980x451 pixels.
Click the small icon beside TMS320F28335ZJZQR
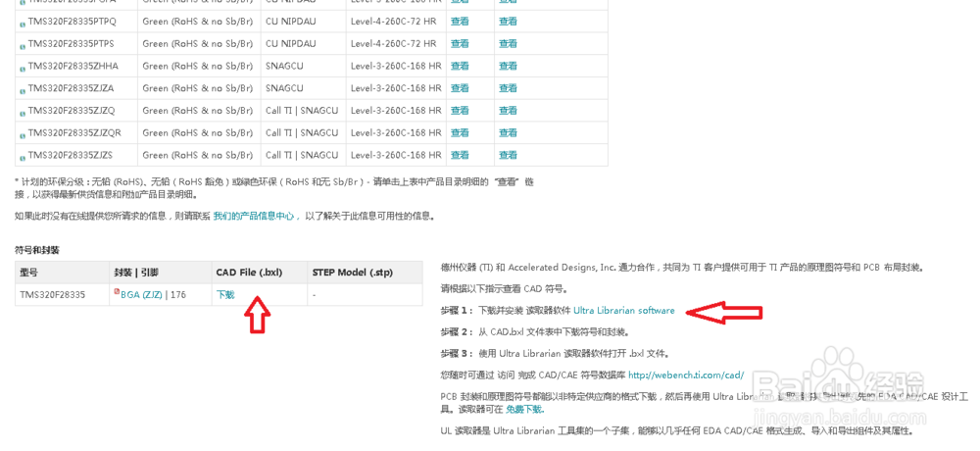24,135
